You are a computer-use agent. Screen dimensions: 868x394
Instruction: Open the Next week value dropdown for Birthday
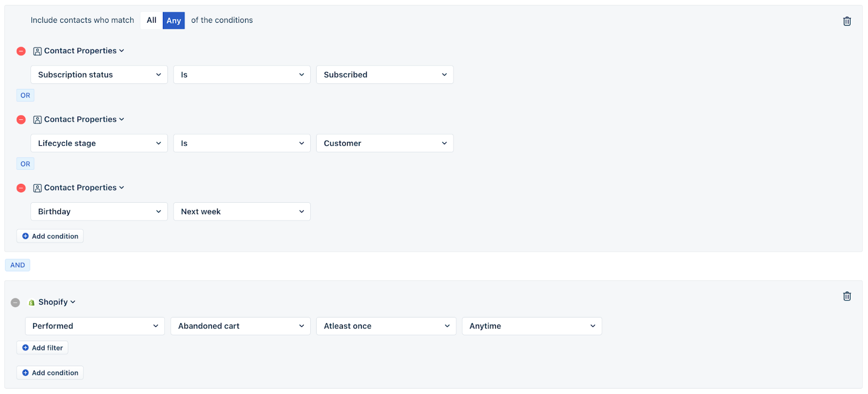tap(241, 211)
